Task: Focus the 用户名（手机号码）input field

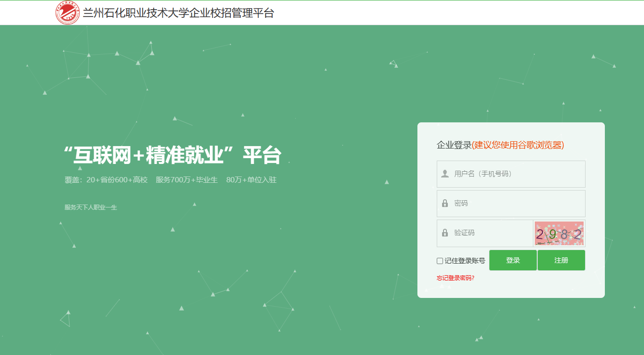Action: point(517,174)
